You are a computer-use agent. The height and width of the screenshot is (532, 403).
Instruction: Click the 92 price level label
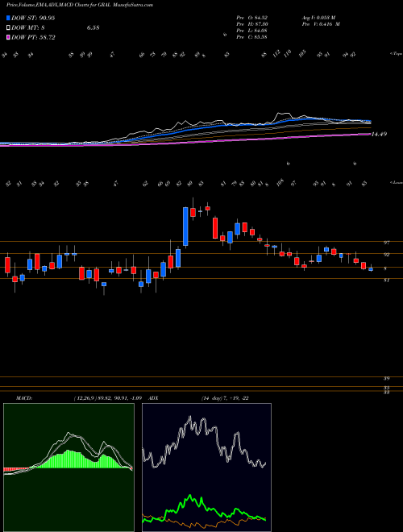pyautogui.click(x=386, y=255)
